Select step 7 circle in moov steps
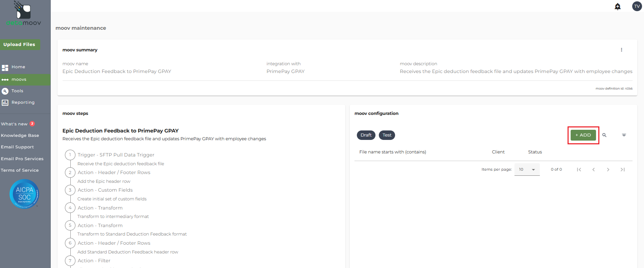 click(x=70, y=261)
